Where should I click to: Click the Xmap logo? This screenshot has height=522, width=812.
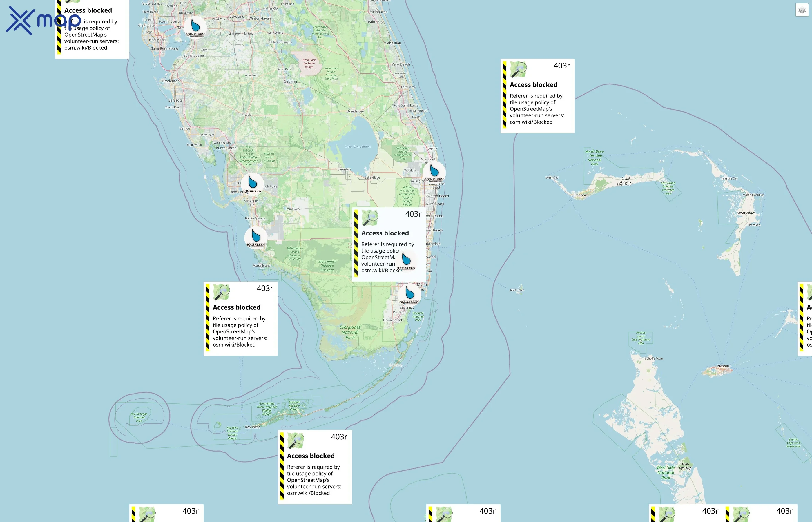(43, 21)
